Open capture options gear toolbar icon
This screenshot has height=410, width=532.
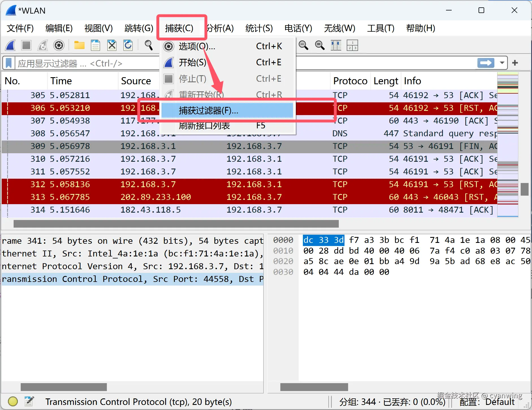point(59,45)
